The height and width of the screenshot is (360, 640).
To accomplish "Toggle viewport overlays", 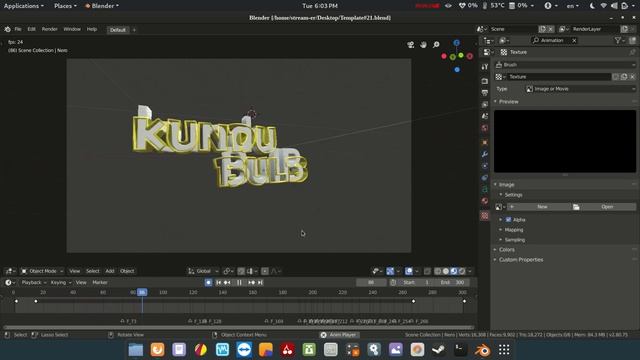I will pyautogui.click(x=409, y=271).
